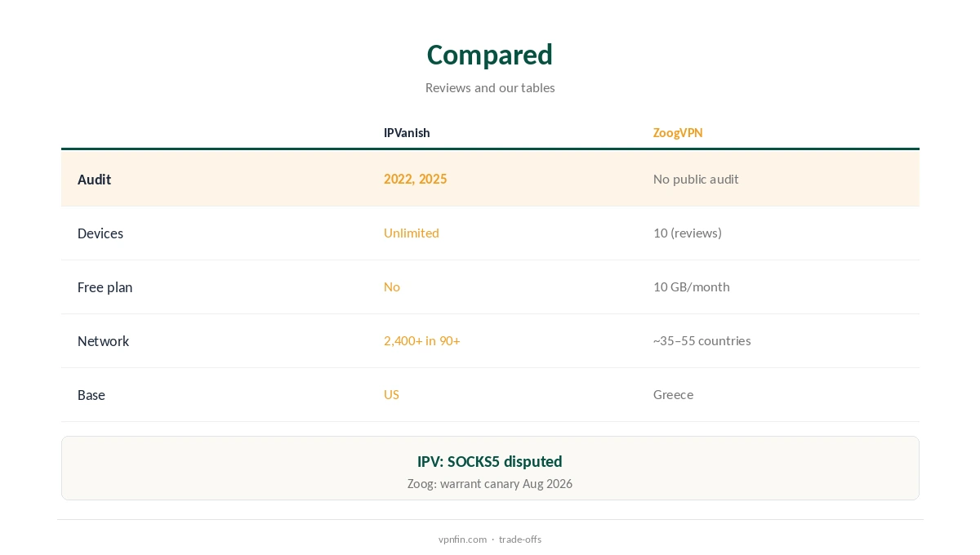980x555 pixels.
Task: Click the '10 (reviews)' cell
Action: click(688, 233)
